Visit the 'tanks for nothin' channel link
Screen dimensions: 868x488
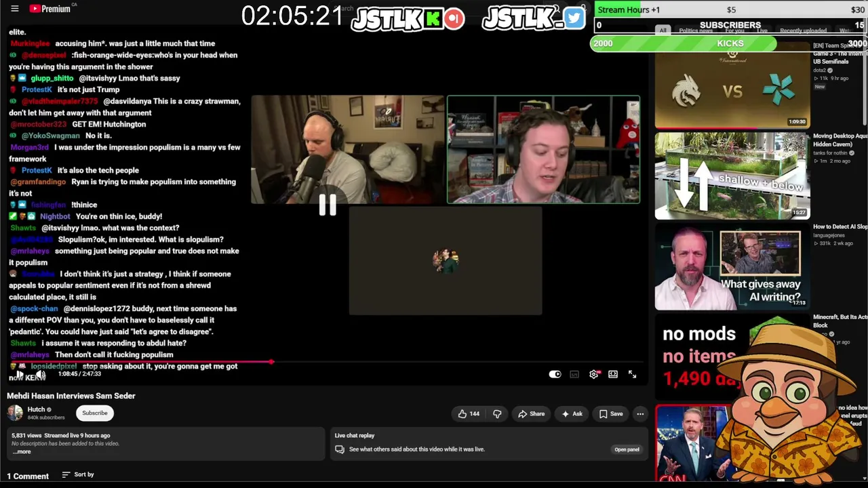tap(831, 153)
